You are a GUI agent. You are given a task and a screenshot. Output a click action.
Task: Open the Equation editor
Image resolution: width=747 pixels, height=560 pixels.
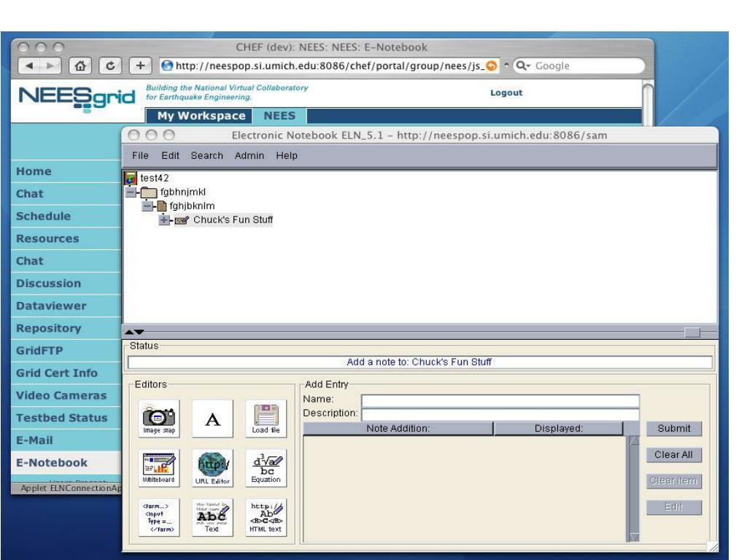(x=266, y=467)
